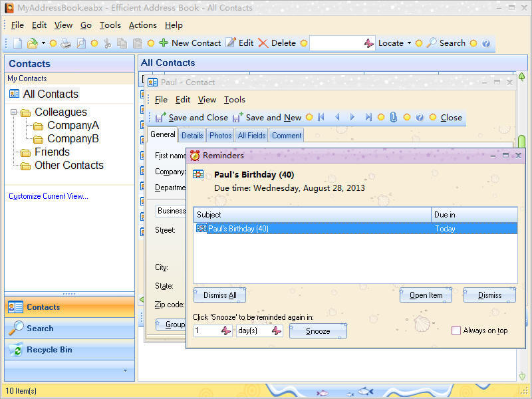Click the Edit pencil toolbar button

click(239, 43)
